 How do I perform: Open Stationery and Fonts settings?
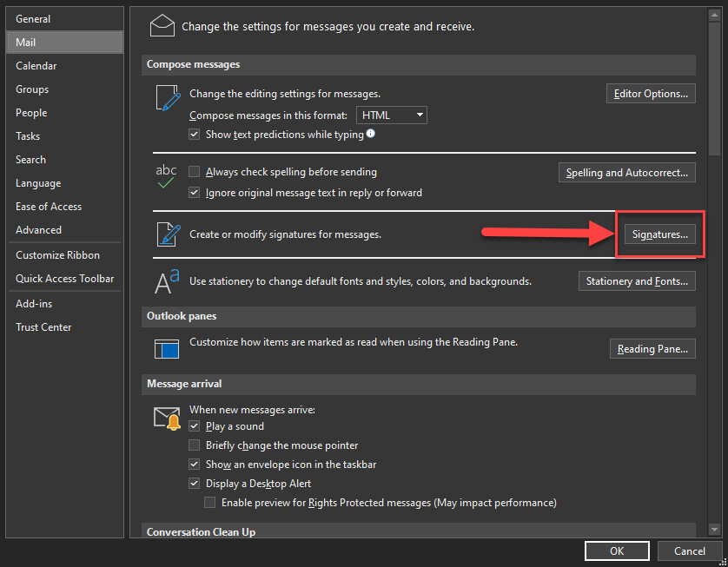[x=637, y=281]
